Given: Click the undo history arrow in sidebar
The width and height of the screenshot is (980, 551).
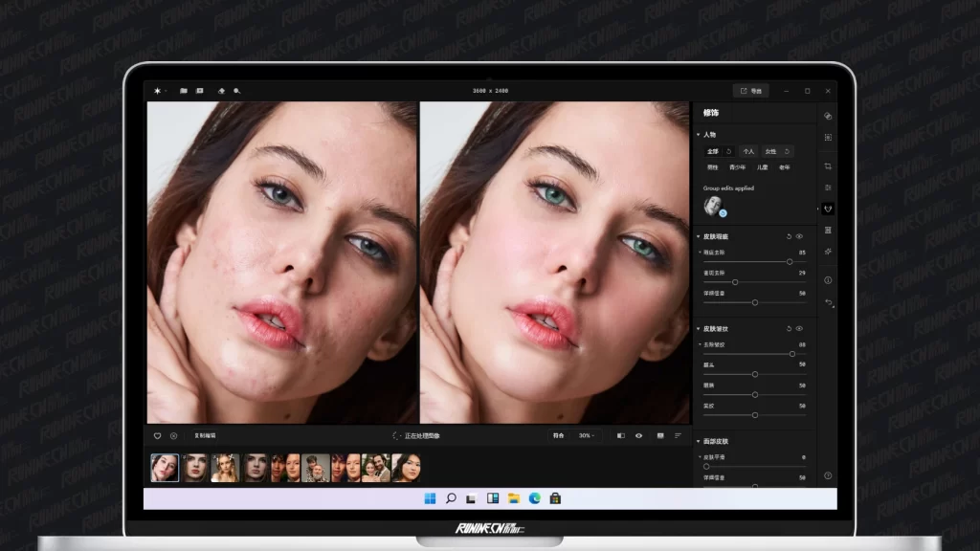Looking at the screenshot, I should (x=829, y=303).
